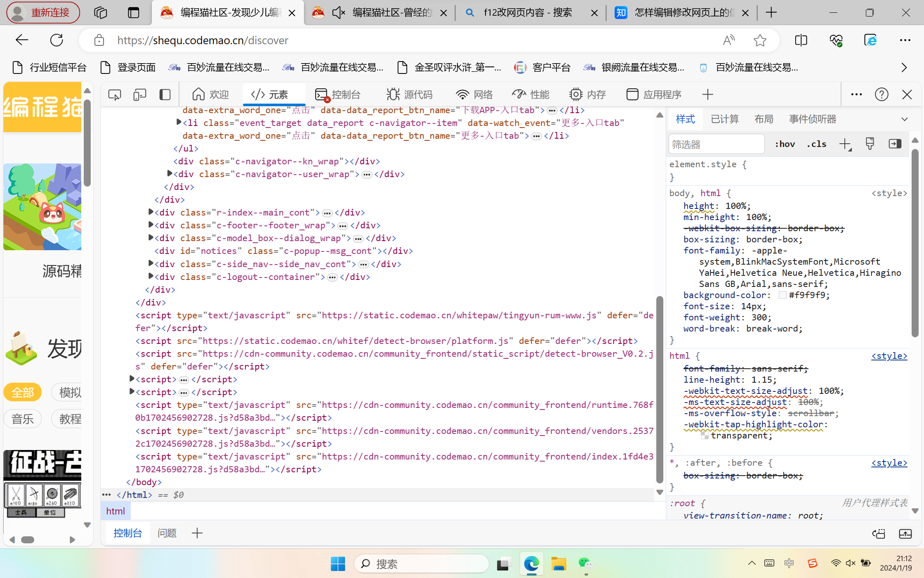Click the address bar URL
The image size is (924, 578).
pyautogui.click(x=203, y=40)
